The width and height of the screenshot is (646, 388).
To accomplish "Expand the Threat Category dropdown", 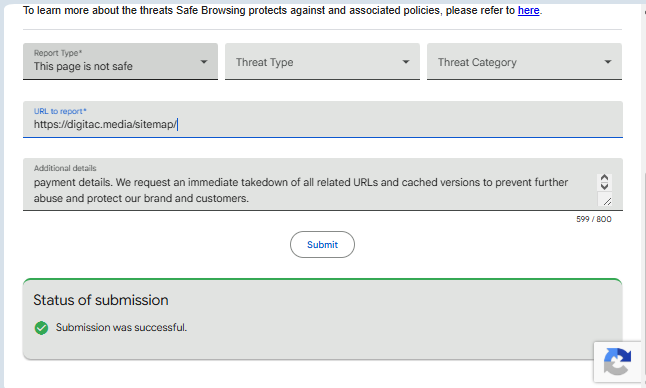I will pyautogui.click(x=524, y=61).
